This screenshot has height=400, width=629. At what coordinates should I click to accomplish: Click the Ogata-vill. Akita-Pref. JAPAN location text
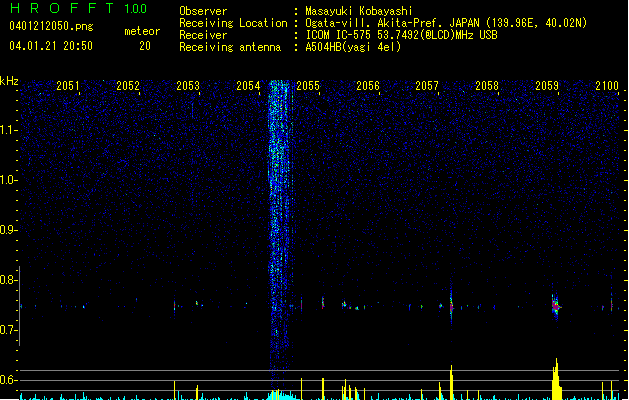446,23
